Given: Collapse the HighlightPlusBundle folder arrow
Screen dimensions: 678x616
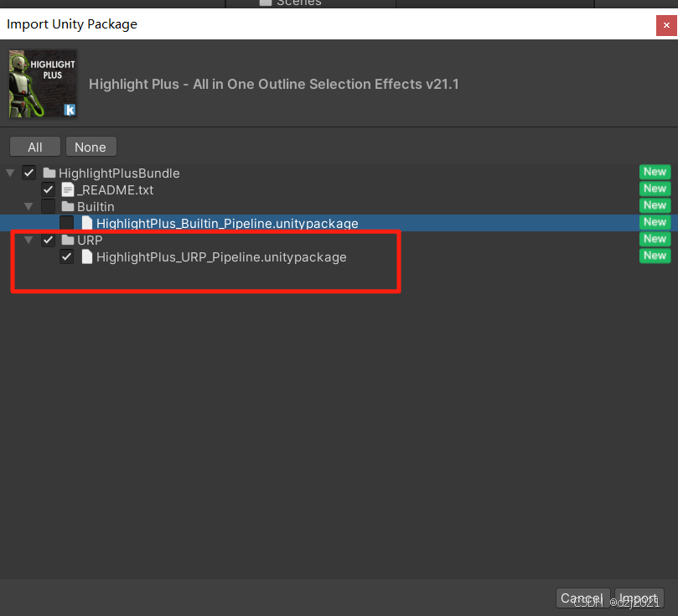Looking at the screenshot, I should 10,173.
